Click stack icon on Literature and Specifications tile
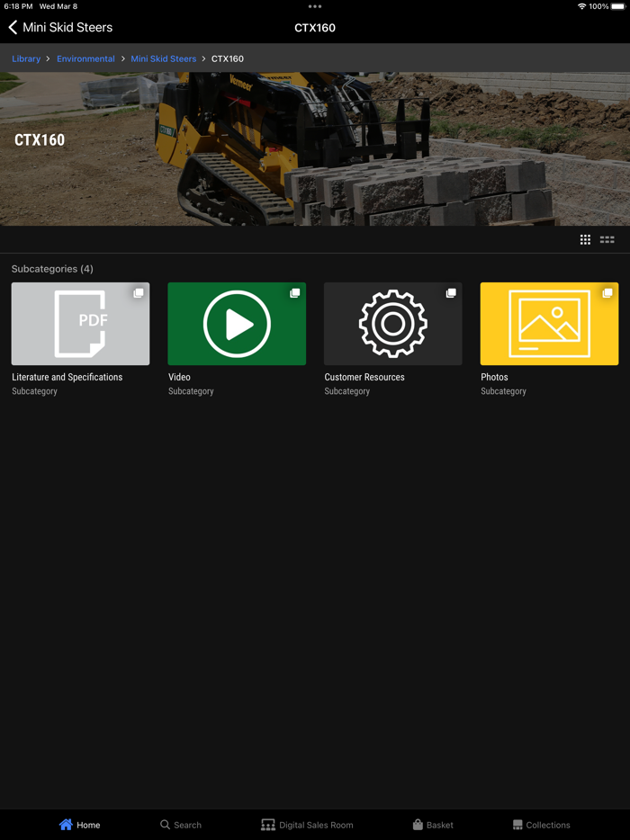630x840 pixels. [139, 293]
